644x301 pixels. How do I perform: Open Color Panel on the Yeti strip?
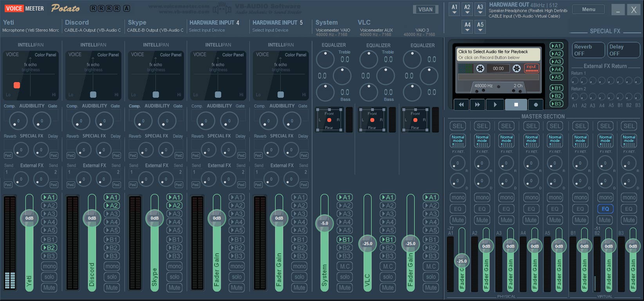(x=45, y=55)
